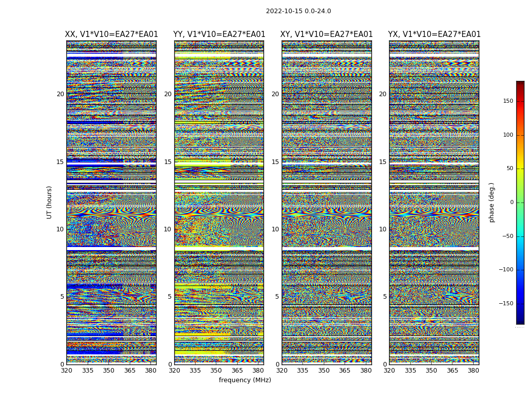Click the YY phase waterfall plot
This screenshot has width=532, height=405.
tap(219, 202)
